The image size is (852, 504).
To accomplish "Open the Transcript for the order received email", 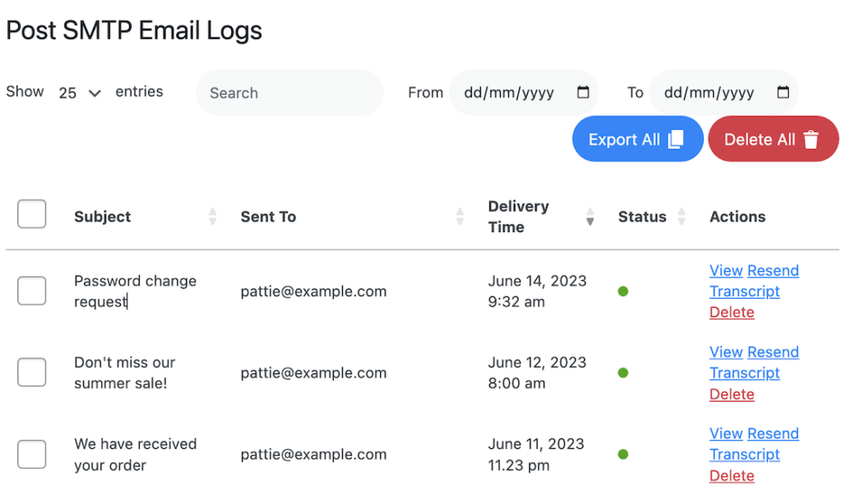I will click(745, 454).
